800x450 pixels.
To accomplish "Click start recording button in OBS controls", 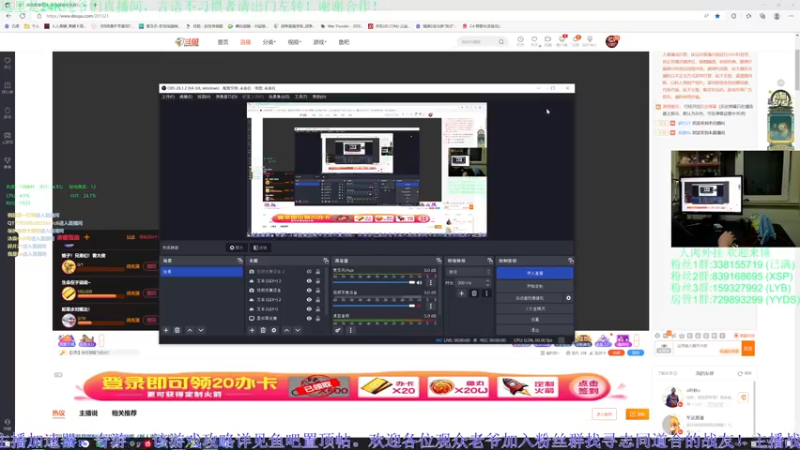I will click(x=535, y=286).
